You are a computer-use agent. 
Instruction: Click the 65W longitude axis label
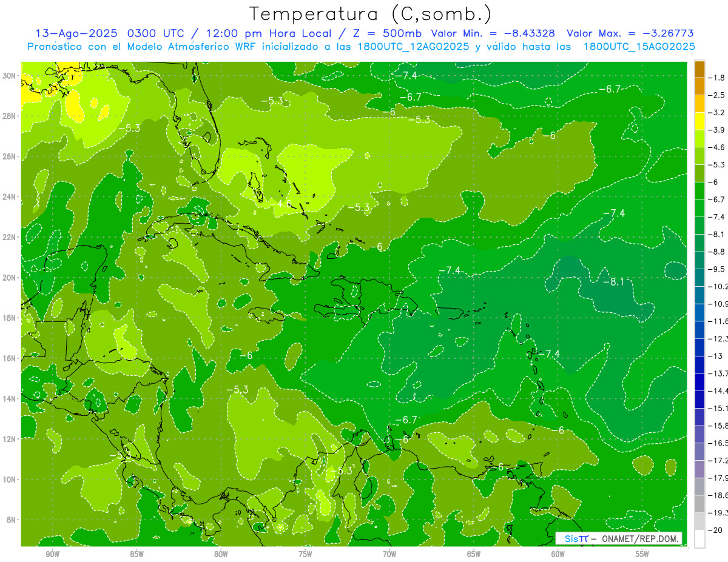pos(474,554)
